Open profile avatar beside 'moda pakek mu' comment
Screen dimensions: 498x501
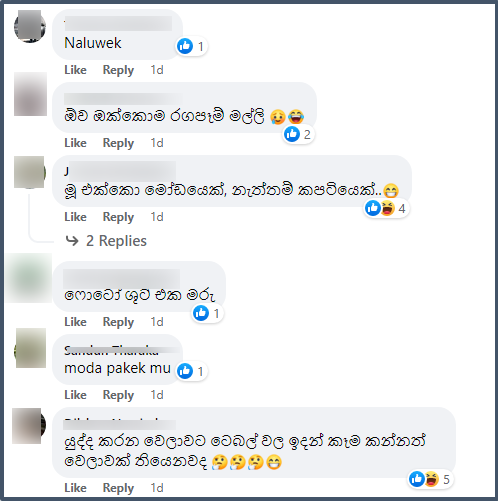click(31, 348)
